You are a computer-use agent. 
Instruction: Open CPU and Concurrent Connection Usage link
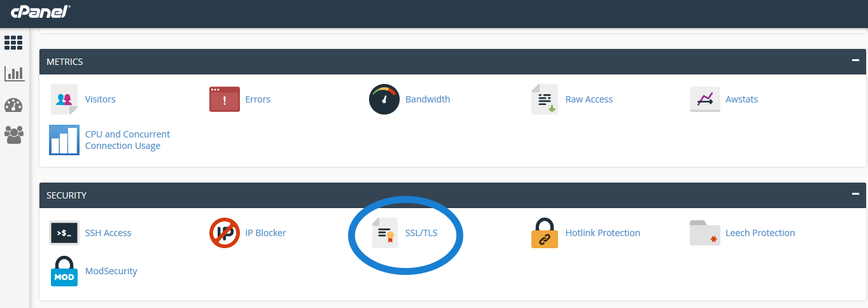point(128,140)
